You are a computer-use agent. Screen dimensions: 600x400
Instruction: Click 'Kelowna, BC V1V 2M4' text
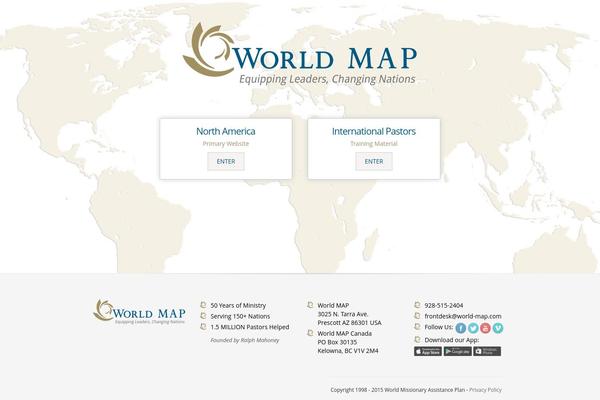tap(348, 351)
